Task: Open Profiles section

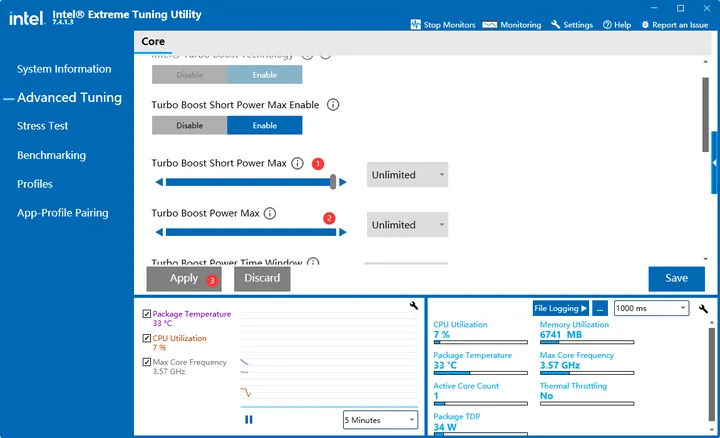Action: [35, 184]
